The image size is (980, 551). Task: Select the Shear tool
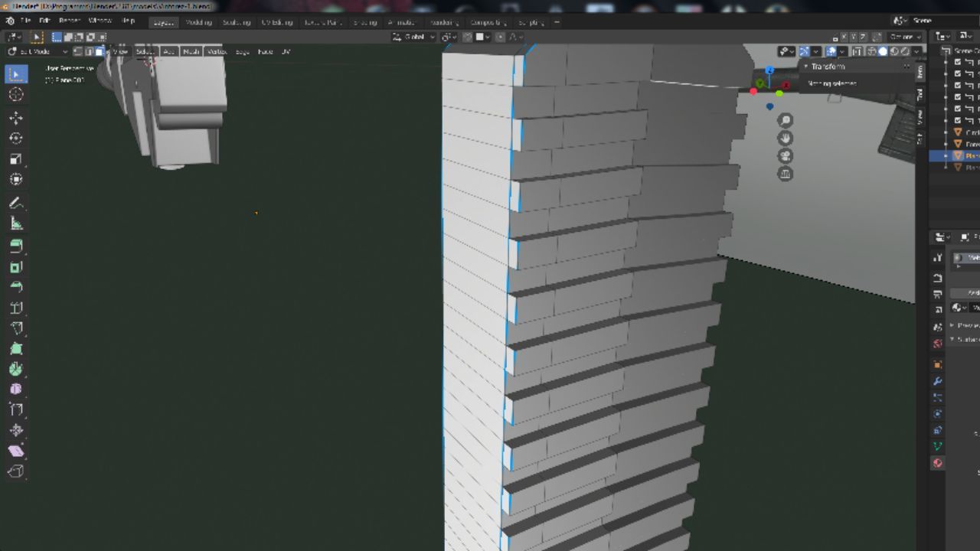(16, 452)
